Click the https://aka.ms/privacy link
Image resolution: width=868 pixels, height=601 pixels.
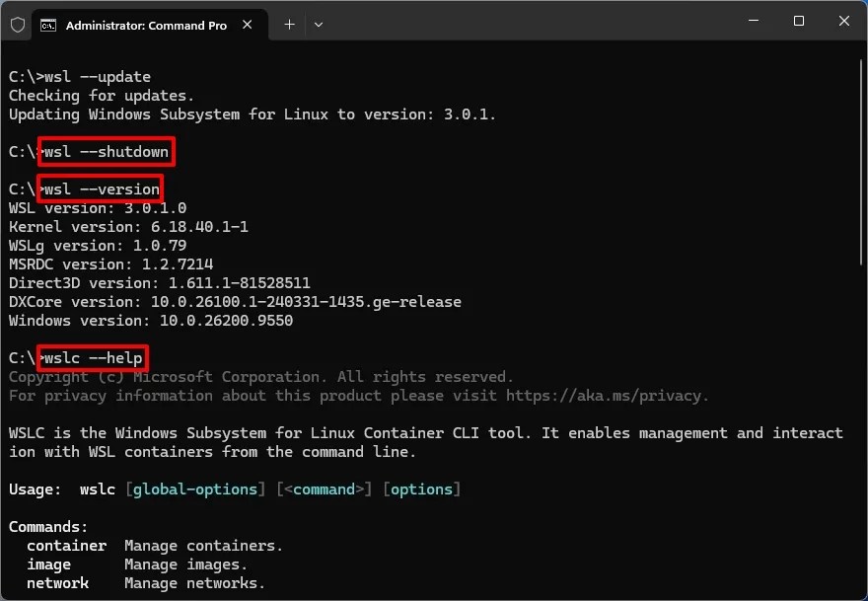click(x=604, y=396)
